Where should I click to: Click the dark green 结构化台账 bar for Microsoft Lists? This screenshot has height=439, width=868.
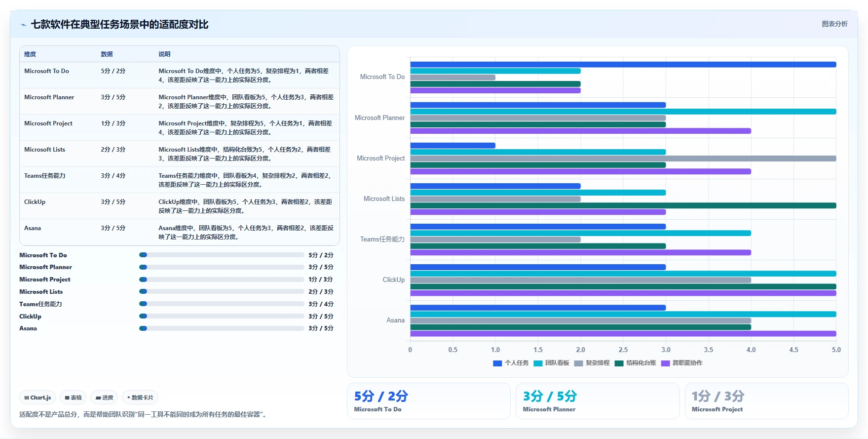click(623, 205)
